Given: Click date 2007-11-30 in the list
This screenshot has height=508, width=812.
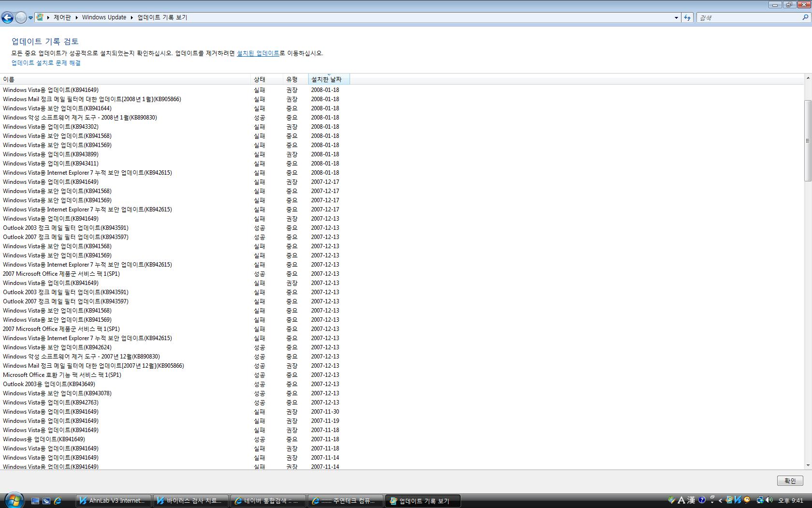Looking at the screenshot, I should coord(325,412).
